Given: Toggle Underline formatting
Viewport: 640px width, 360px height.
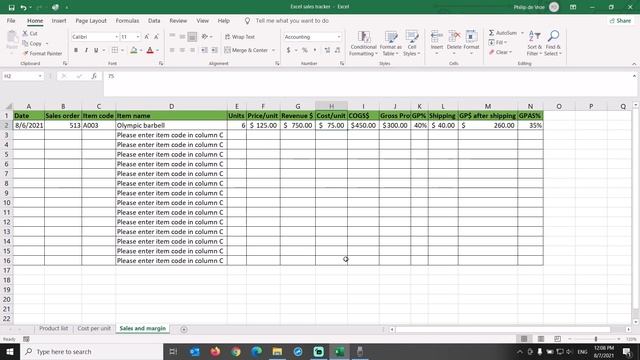Looking at the screenshot, I should 96,50.
